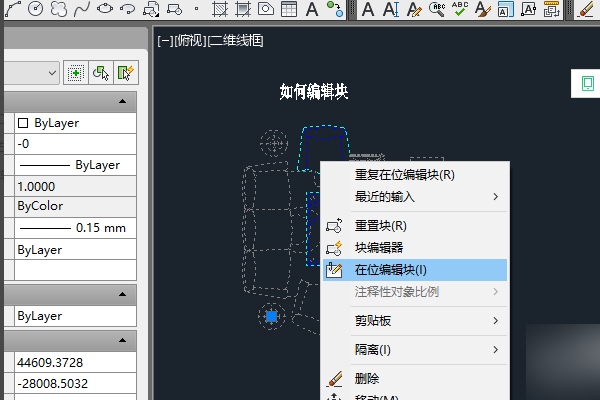The width and height of the screenshot is (600, 400).
Task: Click the Add Selected icon
Action: tap(335, 9)
